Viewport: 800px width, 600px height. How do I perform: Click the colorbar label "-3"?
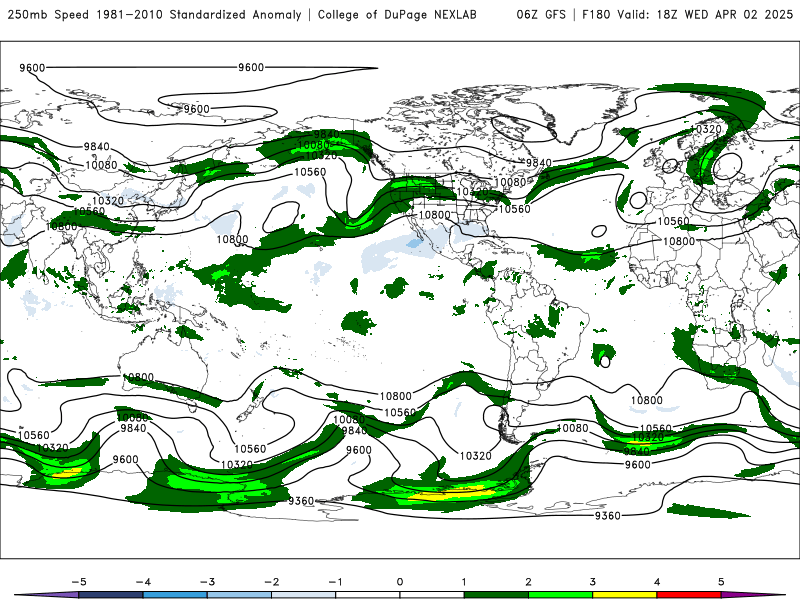pyautogui.click(x=207, y=582)
